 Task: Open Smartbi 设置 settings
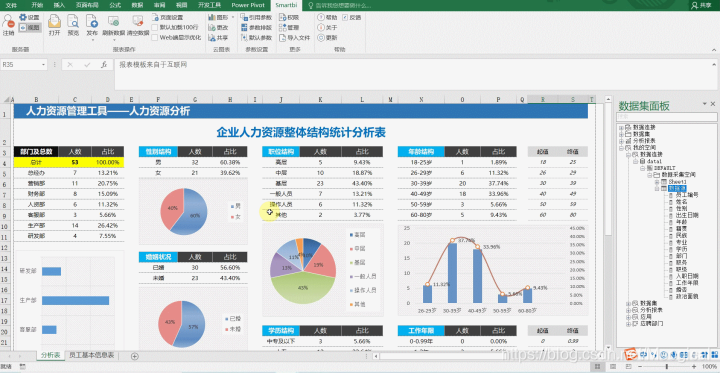(29, 17)
